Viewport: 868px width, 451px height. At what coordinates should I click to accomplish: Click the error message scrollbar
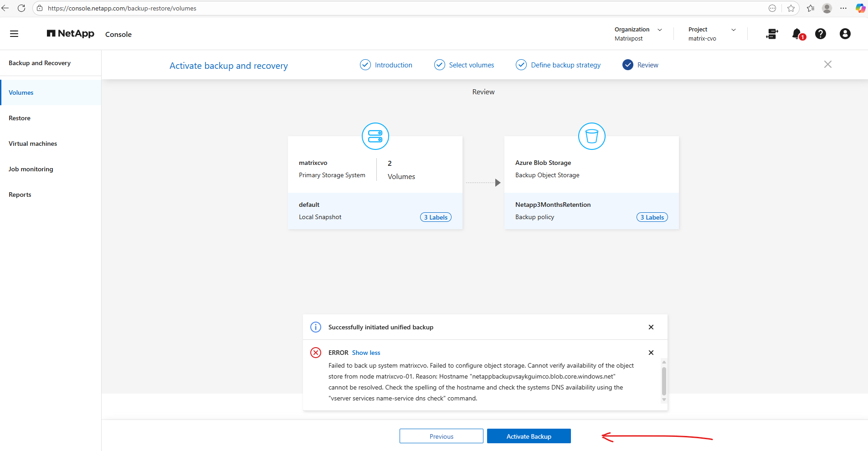click(664, 381)
